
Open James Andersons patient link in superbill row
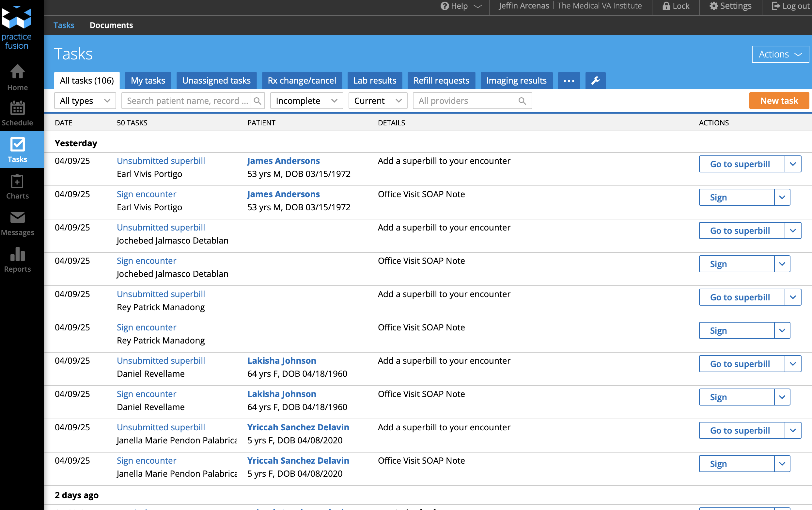(284, 161)
